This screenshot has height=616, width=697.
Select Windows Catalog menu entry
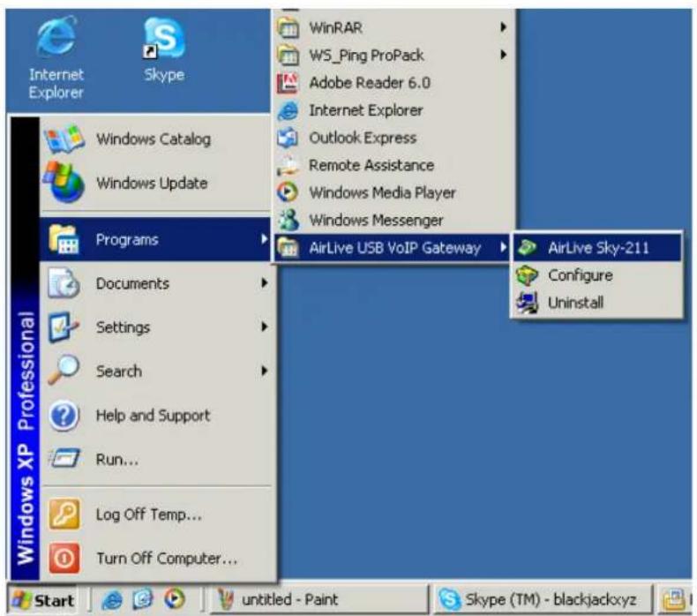(155, 139)
